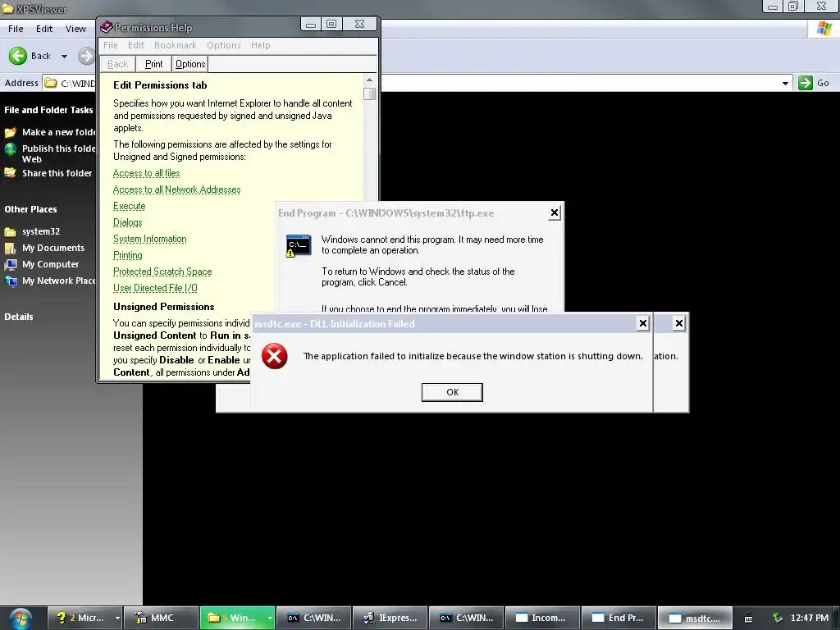Close the partially hidden dialog behind msdtc.exe

[678, 323]
